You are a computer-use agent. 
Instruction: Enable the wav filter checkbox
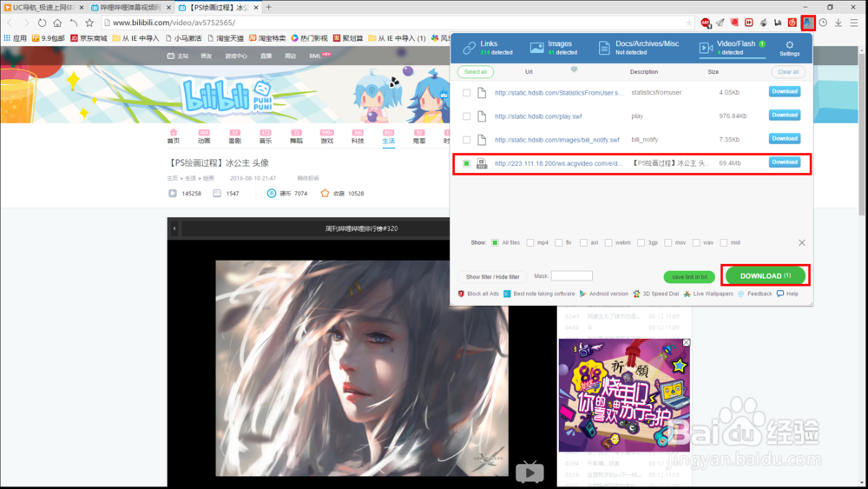click(696, 242)
